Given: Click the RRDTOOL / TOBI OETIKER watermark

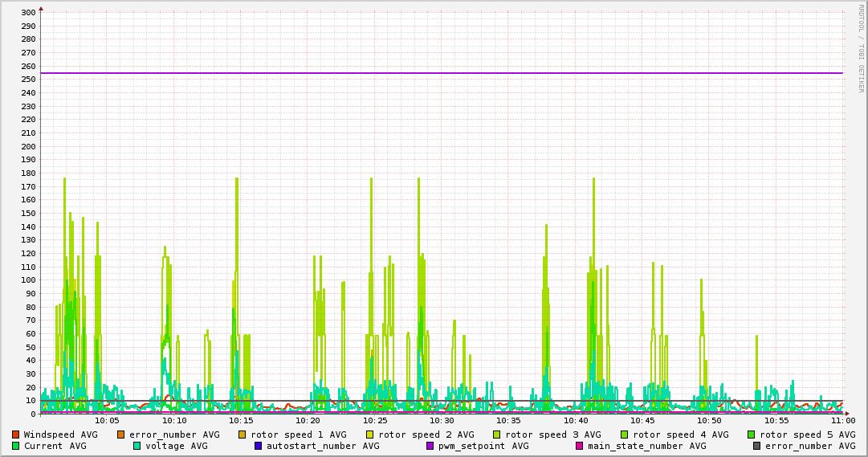Looking at the screenshot, I should point(861,48).
